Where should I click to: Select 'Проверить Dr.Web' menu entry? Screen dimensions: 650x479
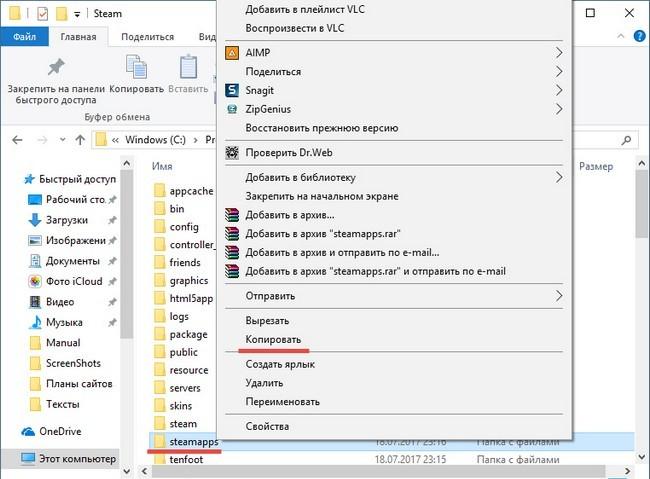coord(289,153)
